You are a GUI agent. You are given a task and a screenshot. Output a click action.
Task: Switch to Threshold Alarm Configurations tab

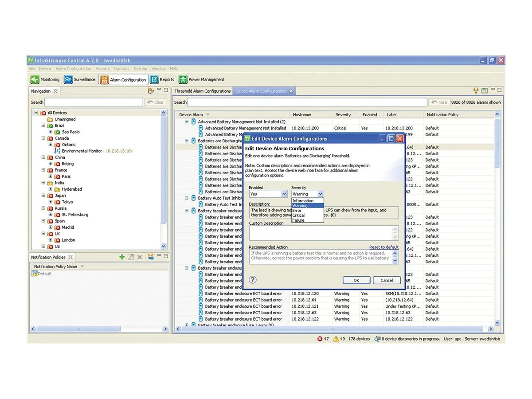tap(202, 91)
